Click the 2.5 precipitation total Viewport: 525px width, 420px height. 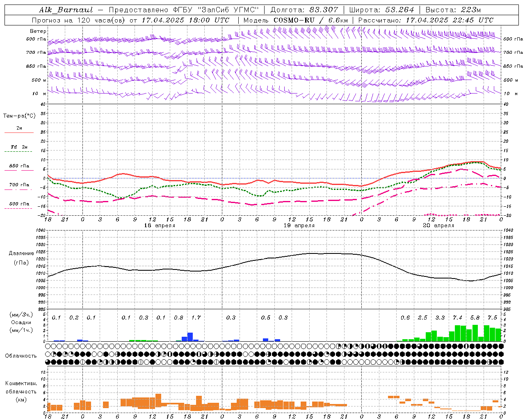tap(422, 318)
